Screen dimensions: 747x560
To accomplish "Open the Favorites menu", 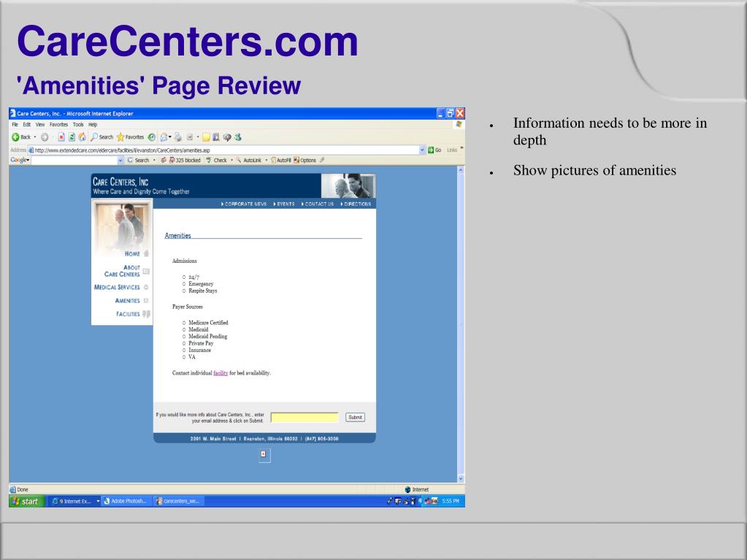I will click(x=58, y=125).
